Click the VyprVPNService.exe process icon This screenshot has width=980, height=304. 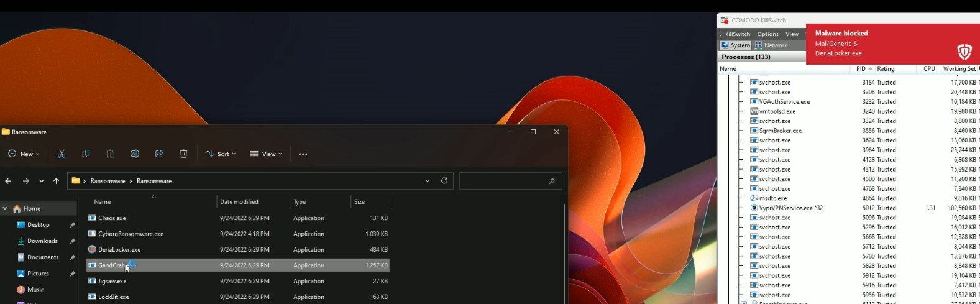[x=754, y=208]
